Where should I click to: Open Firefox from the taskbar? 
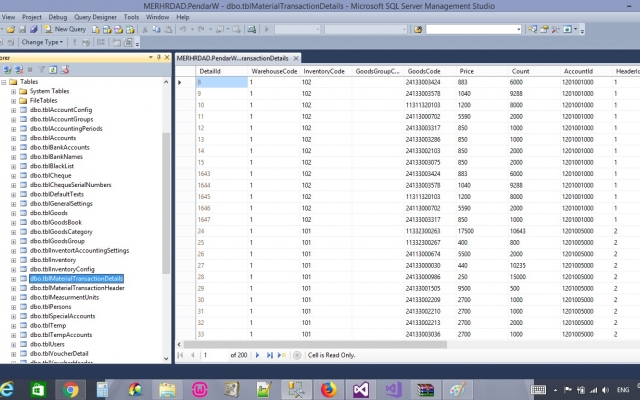(x=328, y=389)
